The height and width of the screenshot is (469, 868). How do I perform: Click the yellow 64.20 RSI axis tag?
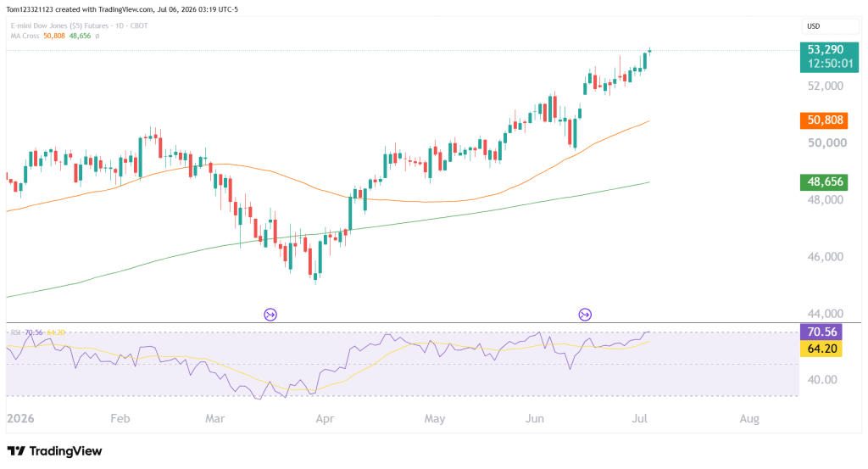821,349
